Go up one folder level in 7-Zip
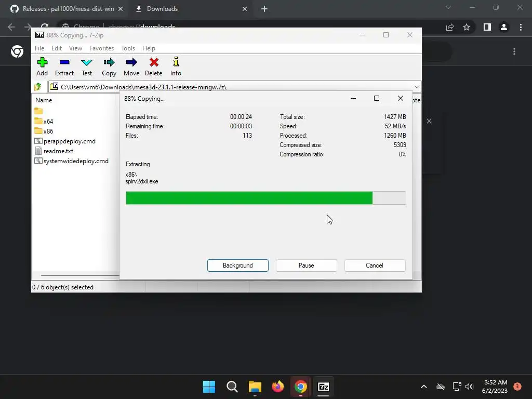The height and width of the screenshot is (399, 532). pyautogui.click(x=38, y=87)
